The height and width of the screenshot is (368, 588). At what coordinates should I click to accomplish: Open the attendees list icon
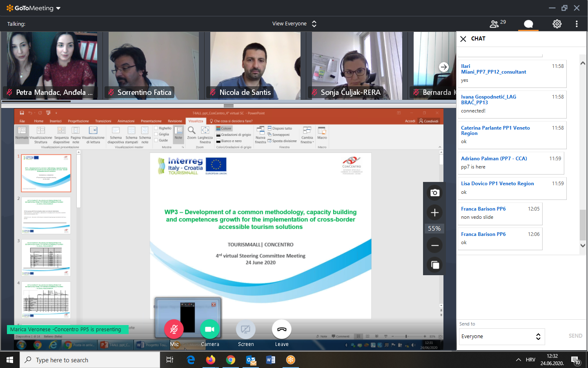[x=494, y=24]
